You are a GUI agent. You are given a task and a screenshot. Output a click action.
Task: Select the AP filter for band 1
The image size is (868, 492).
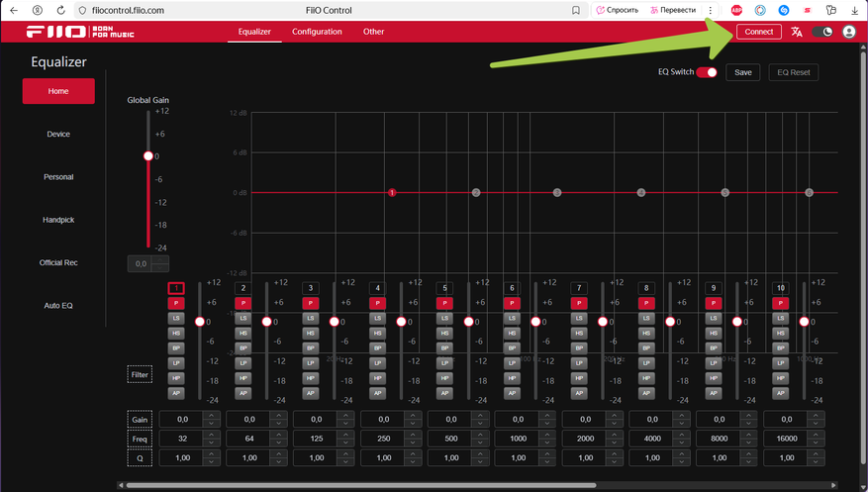(x=176, y=393)
